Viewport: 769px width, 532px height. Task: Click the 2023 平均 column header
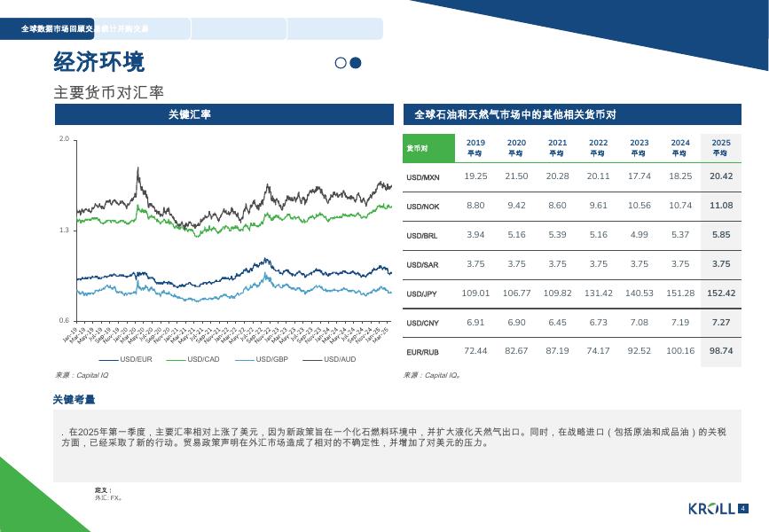(x=639, y=147)
